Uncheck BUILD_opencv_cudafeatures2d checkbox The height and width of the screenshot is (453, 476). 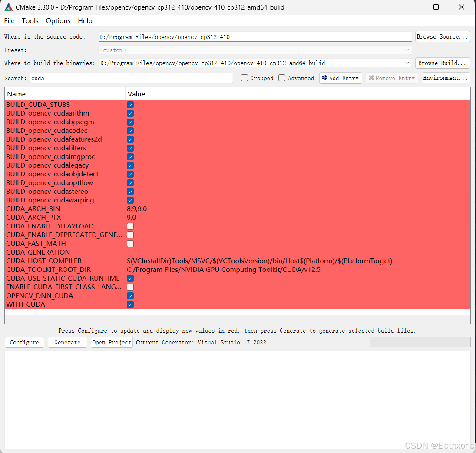coord(130,140)
